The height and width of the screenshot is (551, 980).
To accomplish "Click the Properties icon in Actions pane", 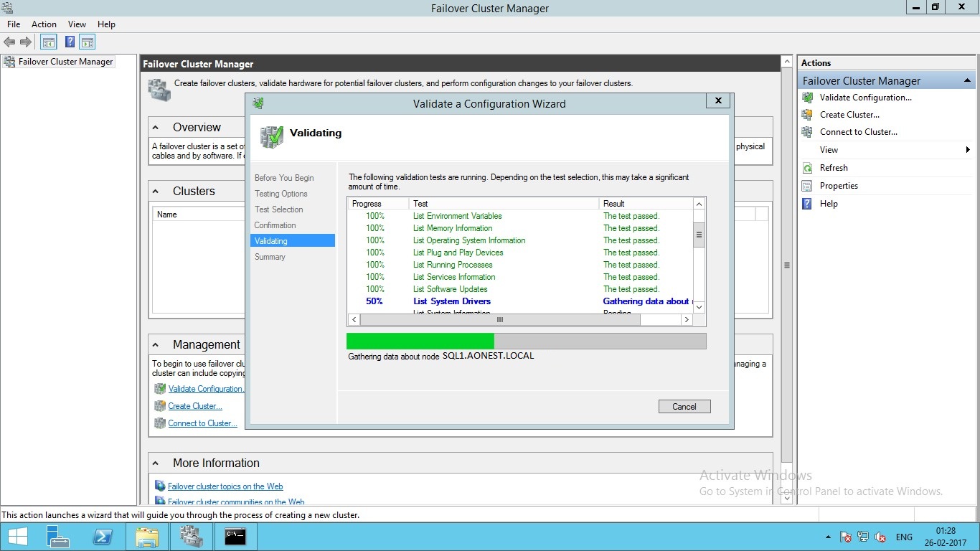I will point(808,186).
